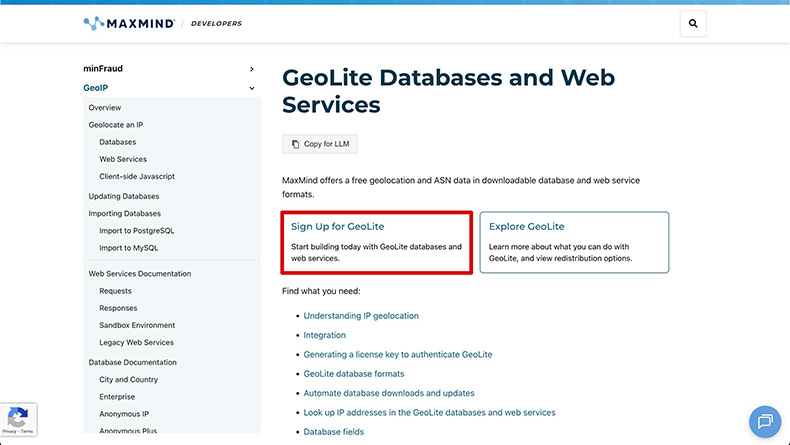Click the reCAPTCHA badge icon
This screenshot has height=445, width=790.
point(18,416)
